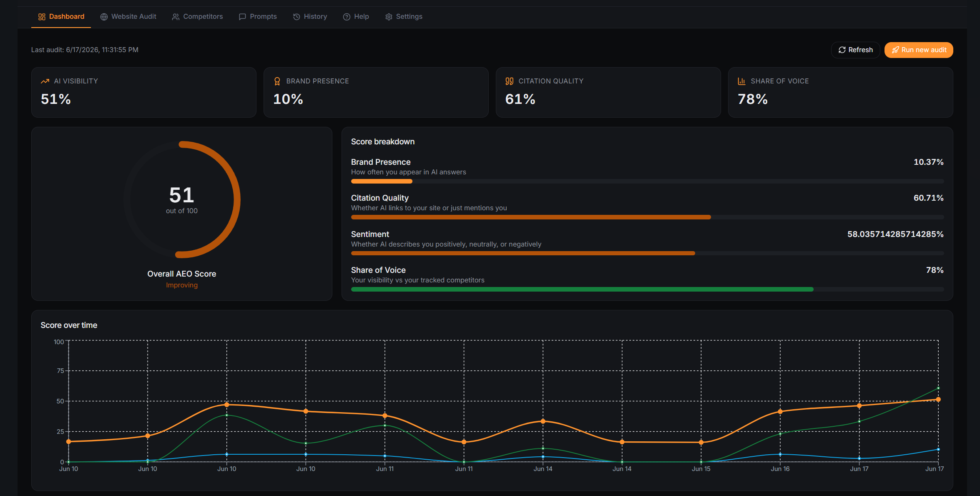
Task: Open the Settings tab
Action: pyautogui.click(x=404, y=17)
